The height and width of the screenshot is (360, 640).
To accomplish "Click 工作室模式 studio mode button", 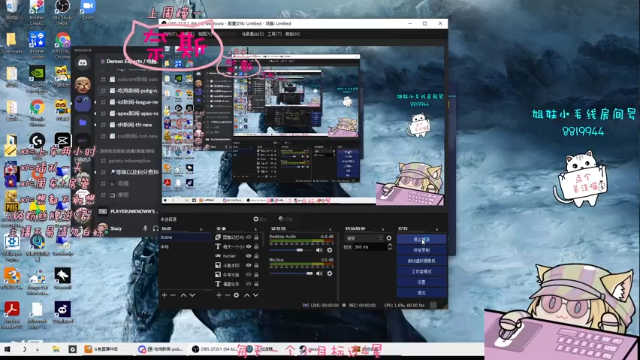I will (421, 271).
